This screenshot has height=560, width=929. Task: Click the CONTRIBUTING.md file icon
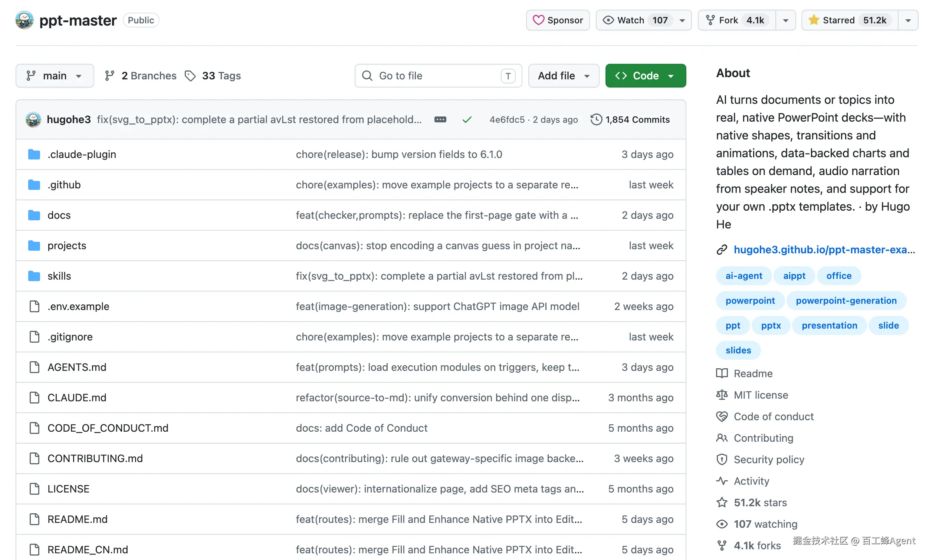pyautogui.click(x=34, y=458)
